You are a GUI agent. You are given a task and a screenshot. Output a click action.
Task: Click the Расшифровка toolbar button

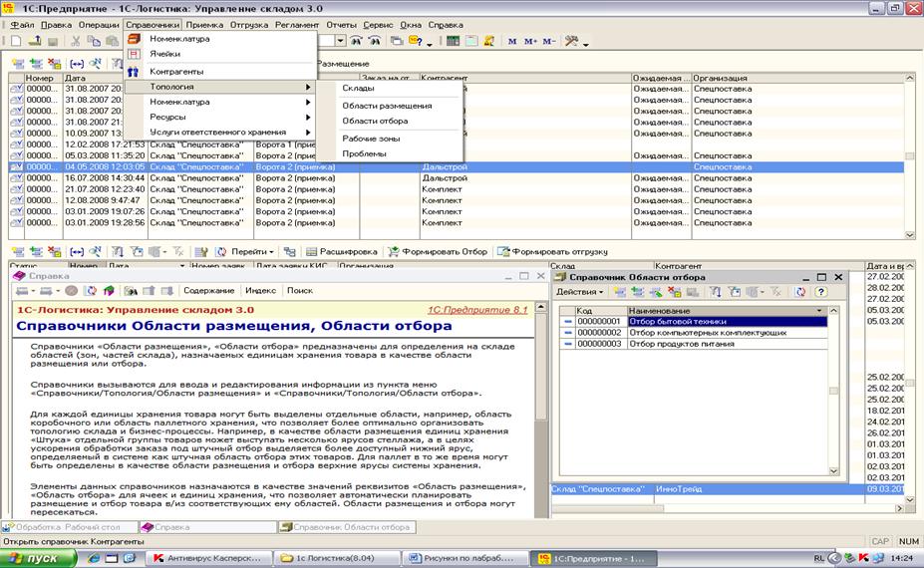coord(342,251)
